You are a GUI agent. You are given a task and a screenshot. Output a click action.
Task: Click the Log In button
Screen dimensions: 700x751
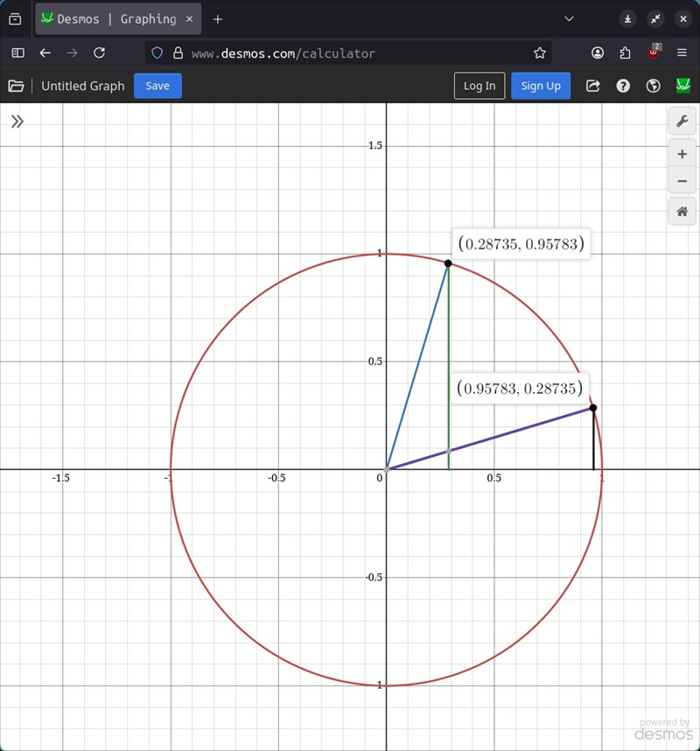[x=479, y=86]
